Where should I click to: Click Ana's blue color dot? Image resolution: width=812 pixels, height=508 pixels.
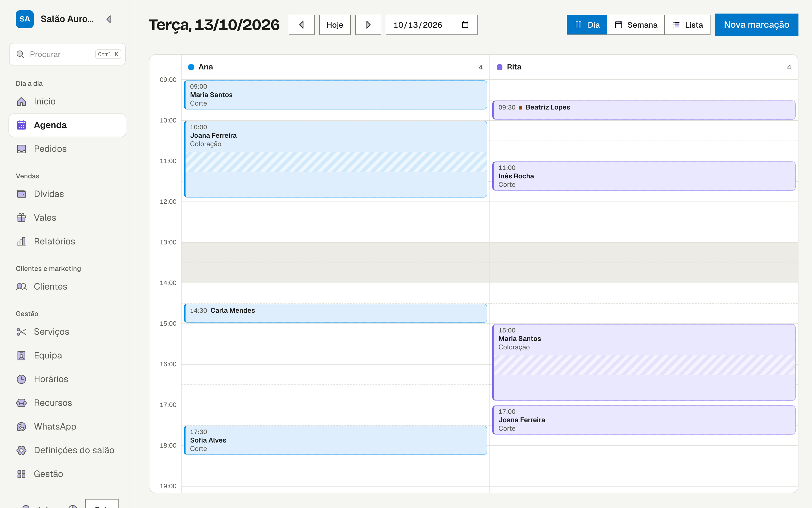(x=191, y=67)
